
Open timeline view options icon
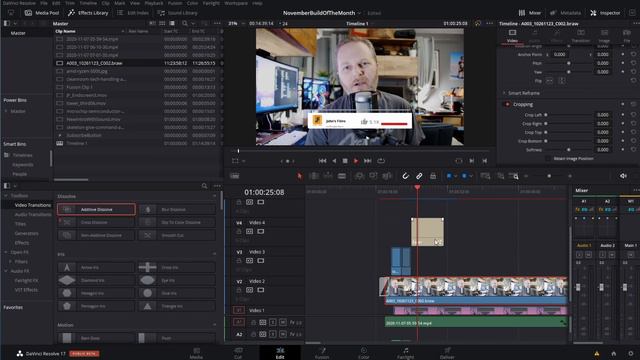(234, 176)
